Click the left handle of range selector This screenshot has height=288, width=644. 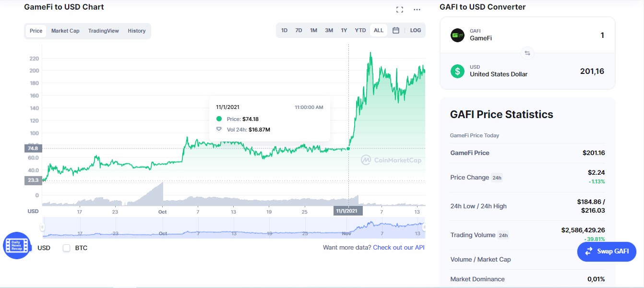(42, 227)
